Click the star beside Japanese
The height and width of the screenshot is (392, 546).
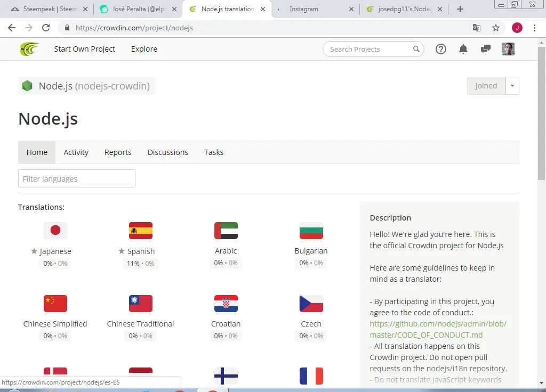[x=34, y=251]
